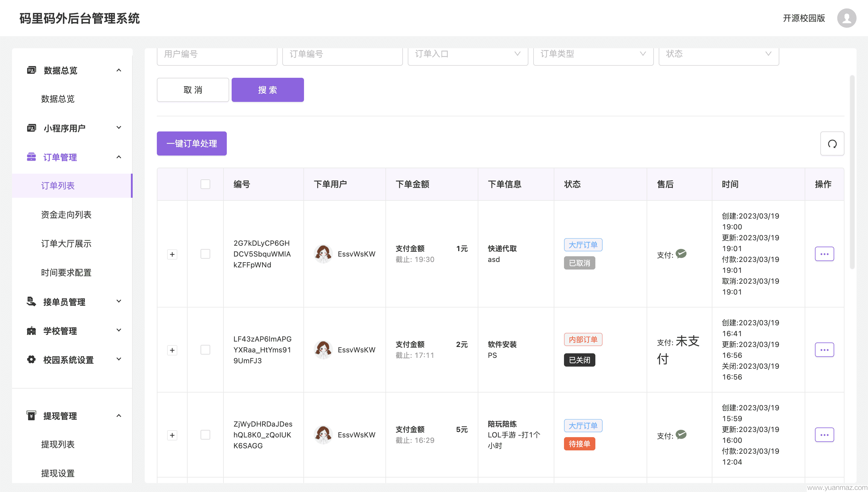Click the refresh table icon button
Viewport: 868px width, 492px height.
(832, 143)
